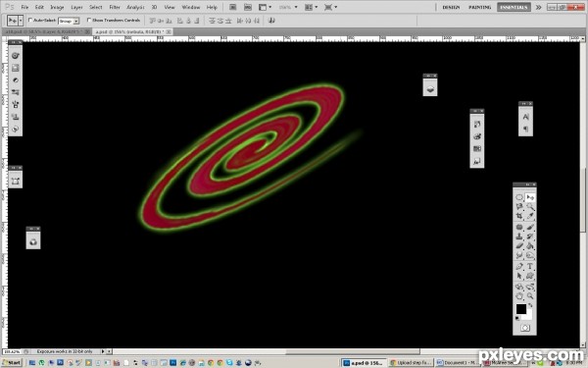
Task: Select the Brush tool
Action: click(x=530, y=227)
